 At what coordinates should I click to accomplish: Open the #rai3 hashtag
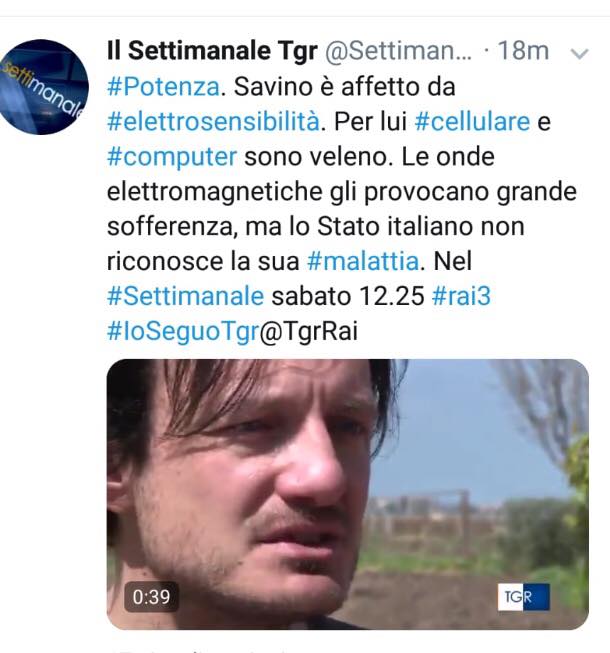pyautogui.click(x=461, y=296)
